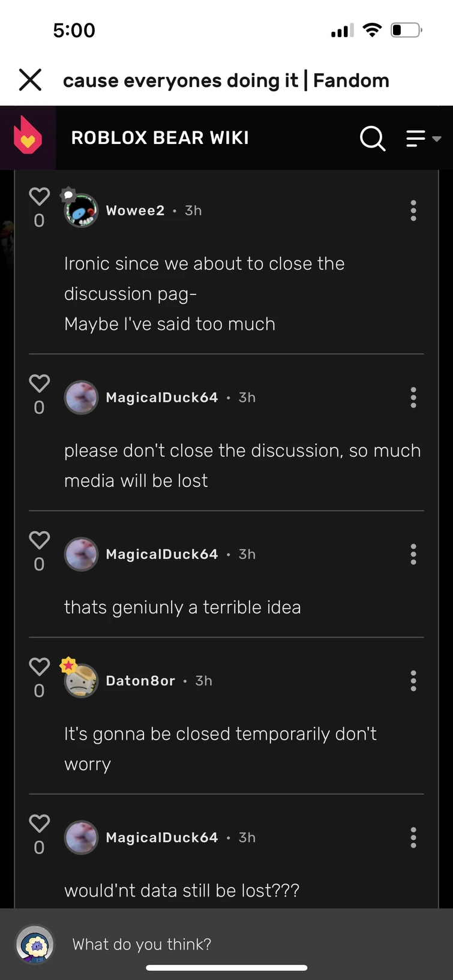
Task: Go to ROBLOX BEAR WIKI title
Action: pyautogui.click(x=160, y=138)
